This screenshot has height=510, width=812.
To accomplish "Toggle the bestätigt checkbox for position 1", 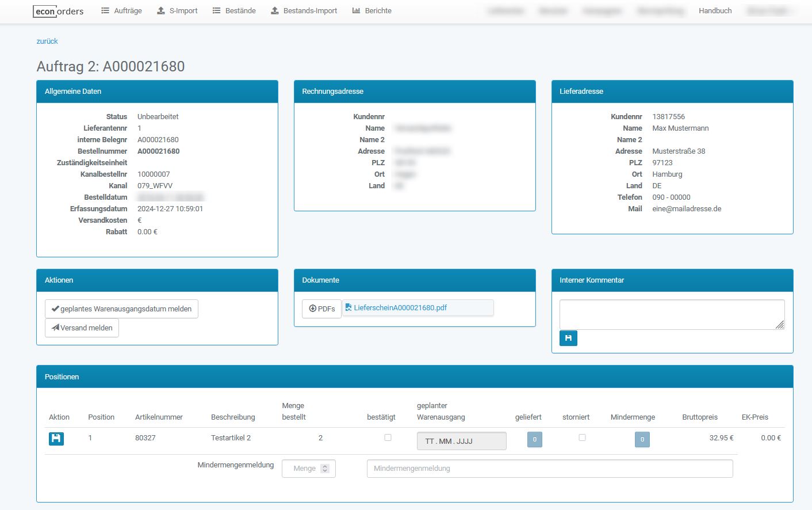I will 388,437.
